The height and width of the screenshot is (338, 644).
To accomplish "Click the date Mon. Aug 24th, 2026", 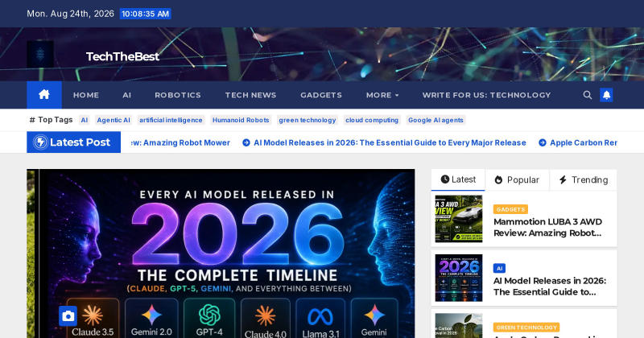I will click(70, 14).
